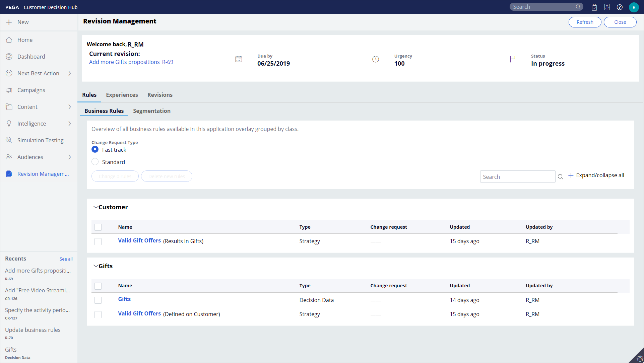Click the gear icon in the bottom corner
Image resolution: width=644 pixels, height=363 pixels.
point(639,358)
